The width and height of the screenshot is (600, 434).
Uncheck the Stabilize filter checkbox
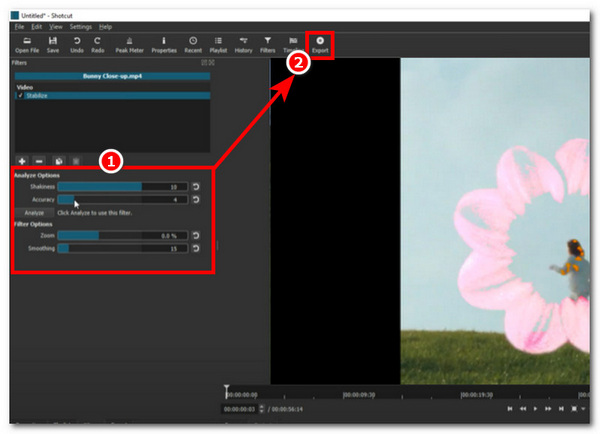pos(20,96)
